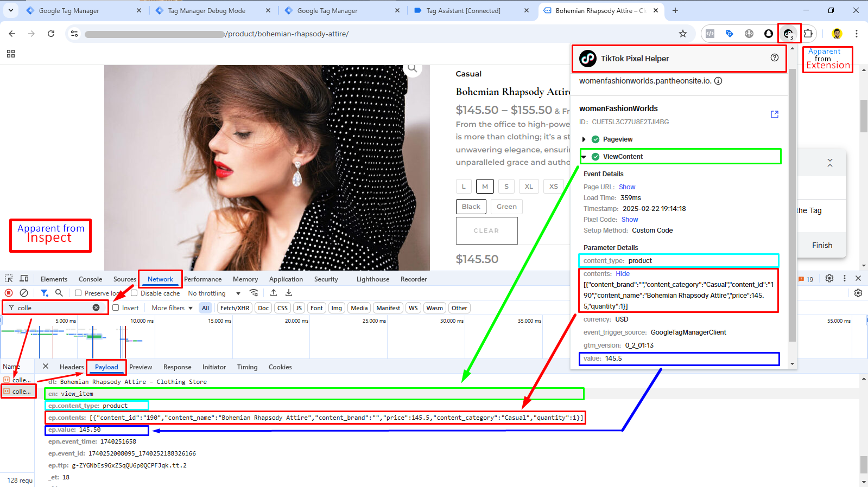868x487 pixels.
Task: Open the pixel external link icon
Action: pos(774,114)
